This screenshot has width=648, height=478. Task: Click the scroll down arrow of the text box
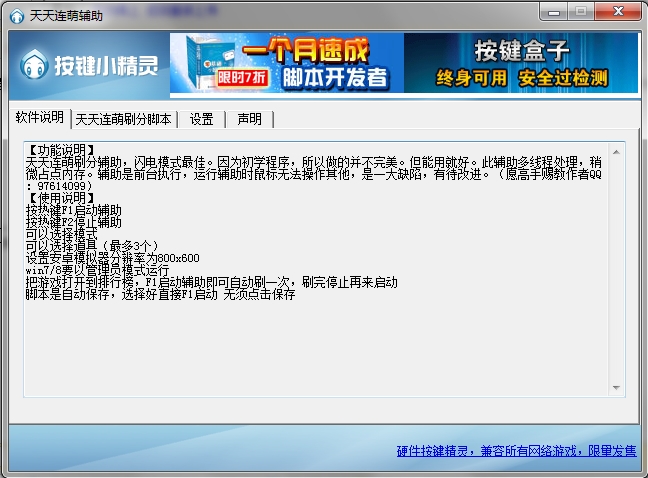tap(616, 388)
